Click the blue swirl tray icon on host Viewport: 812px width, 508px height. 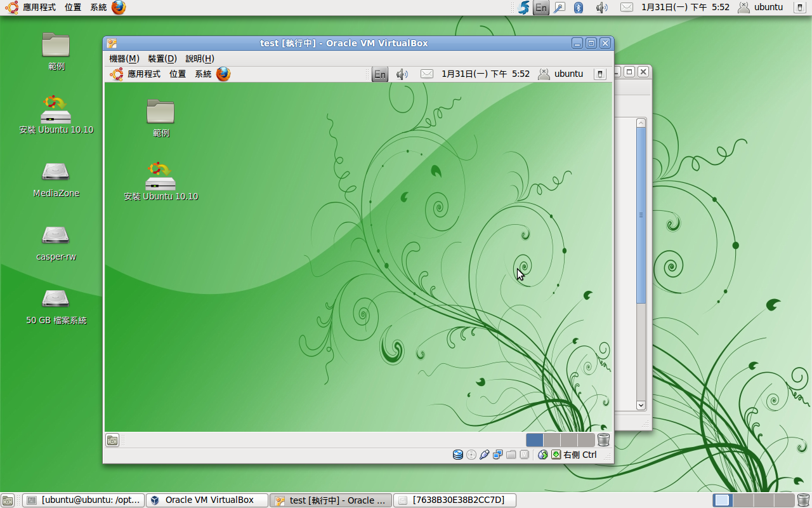point(523,8)
